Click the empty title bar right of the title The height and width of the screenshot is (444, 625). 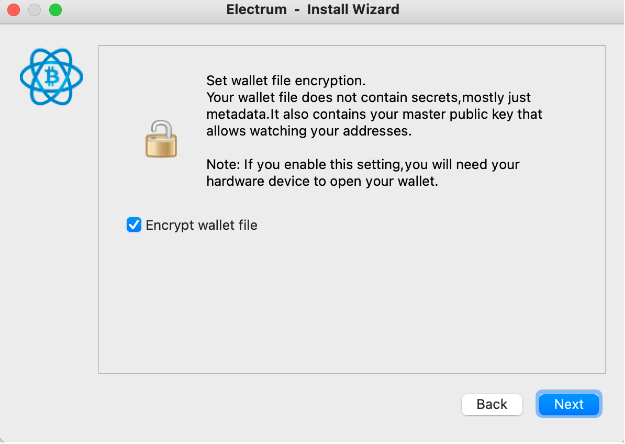(520, 10)
